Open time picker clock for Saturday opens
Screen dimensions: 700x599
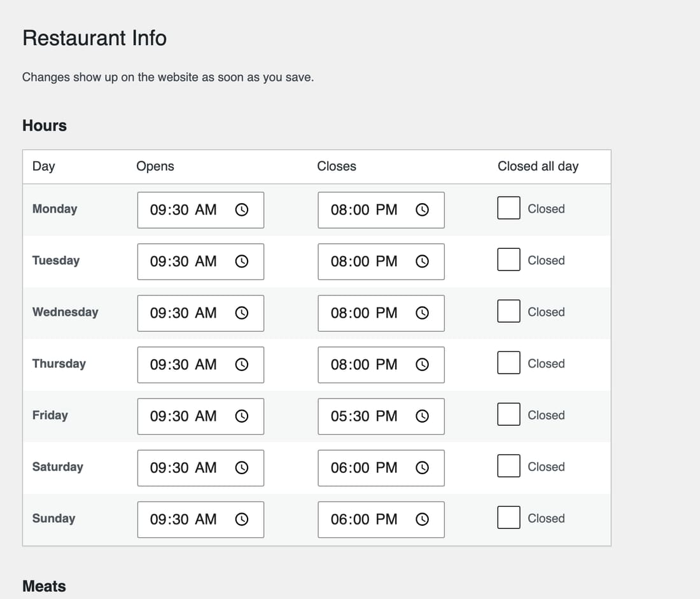click(242, 468)
